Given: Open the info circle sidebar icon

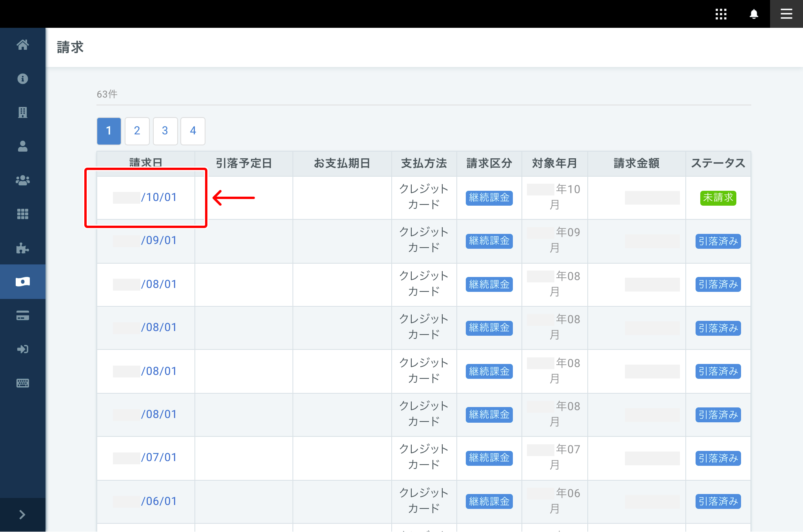Looking at the screenshot, I should 23,79.
